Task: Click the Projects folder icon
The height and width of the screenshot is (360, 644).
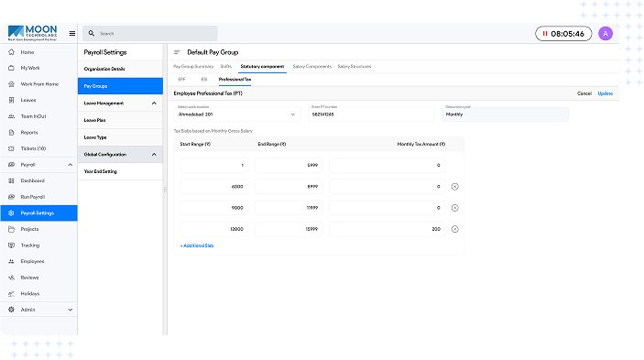Action: [x=12, y=229]
